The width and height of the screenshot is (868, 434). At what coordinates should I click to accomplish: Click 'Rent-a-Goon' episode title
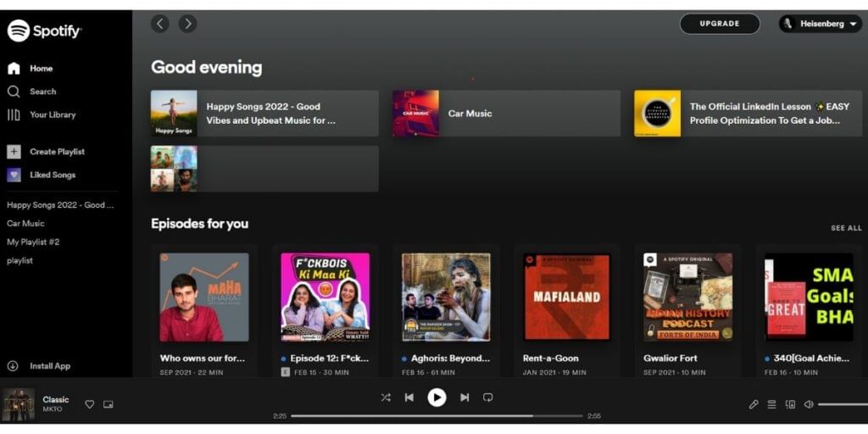tap(551, 359)
